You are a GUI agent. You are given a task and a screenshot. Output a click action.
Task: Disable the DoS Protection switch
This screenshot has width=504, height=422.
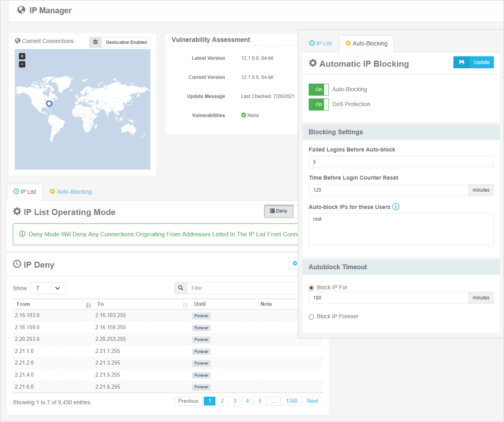pyautogui.click(x=319, y=104)
